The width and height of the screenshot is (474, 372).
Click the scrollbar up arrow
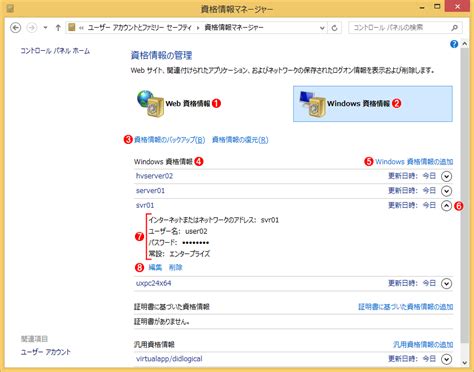[x=464, y=44]
